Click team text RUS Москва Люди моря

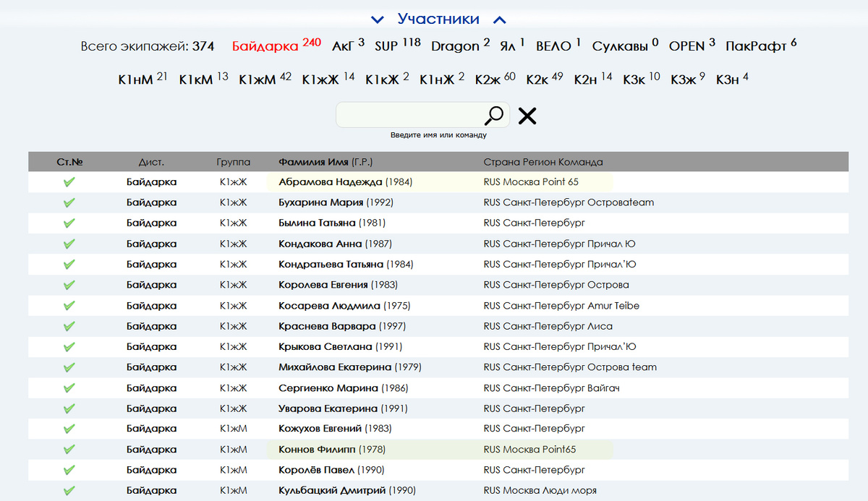pos(540,490)
